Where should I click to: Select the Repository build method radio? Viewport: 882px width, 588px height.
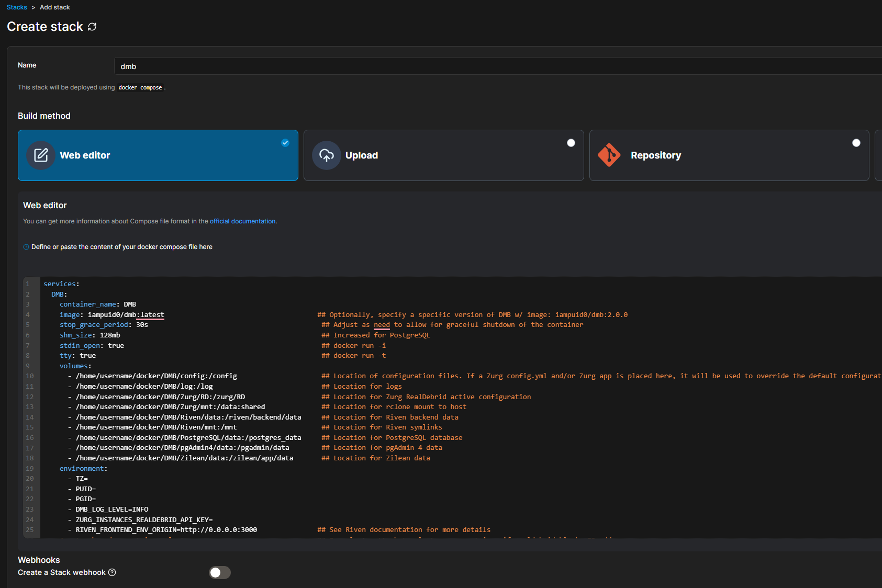click(x=856, y=143)
